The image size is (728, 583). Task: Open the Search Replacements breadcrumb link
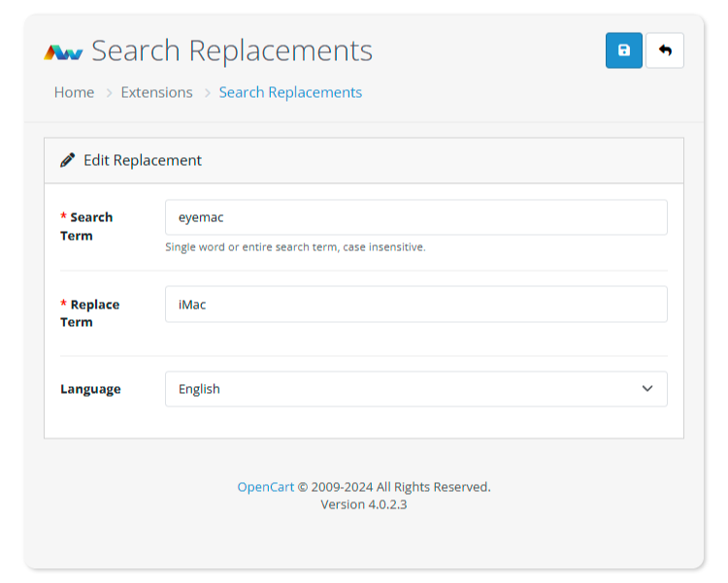tap(290, 92)
